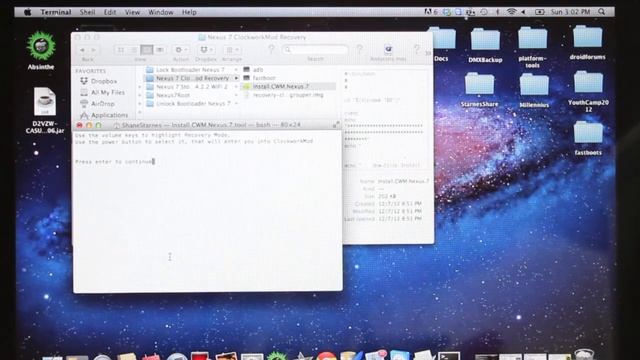Select the YouthCamp2012 desktop folder
Viewport: 640px width, 360px height.
pos(588,92)
